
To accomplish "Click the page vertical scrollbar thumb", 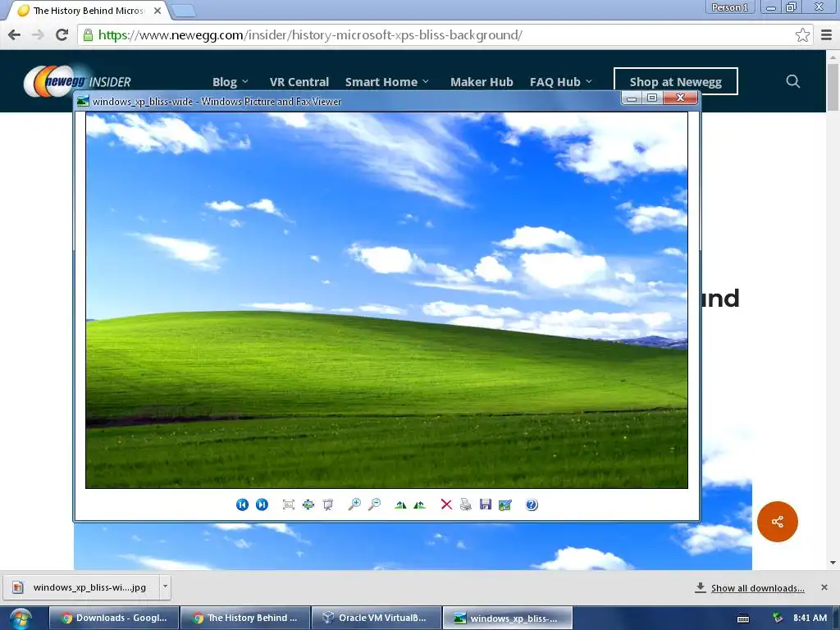I will pyautogui.click(x=833, y=87).
